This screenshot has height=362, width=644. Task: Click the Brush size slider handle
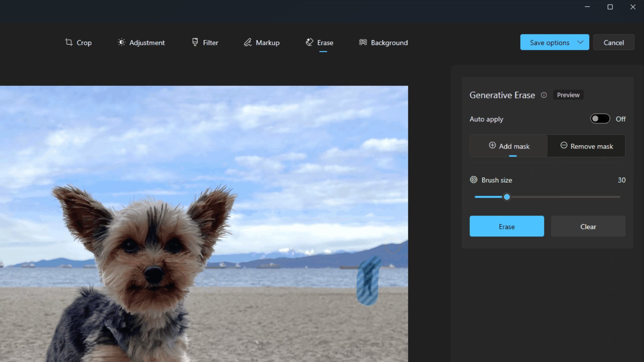[x=507, y=197]
